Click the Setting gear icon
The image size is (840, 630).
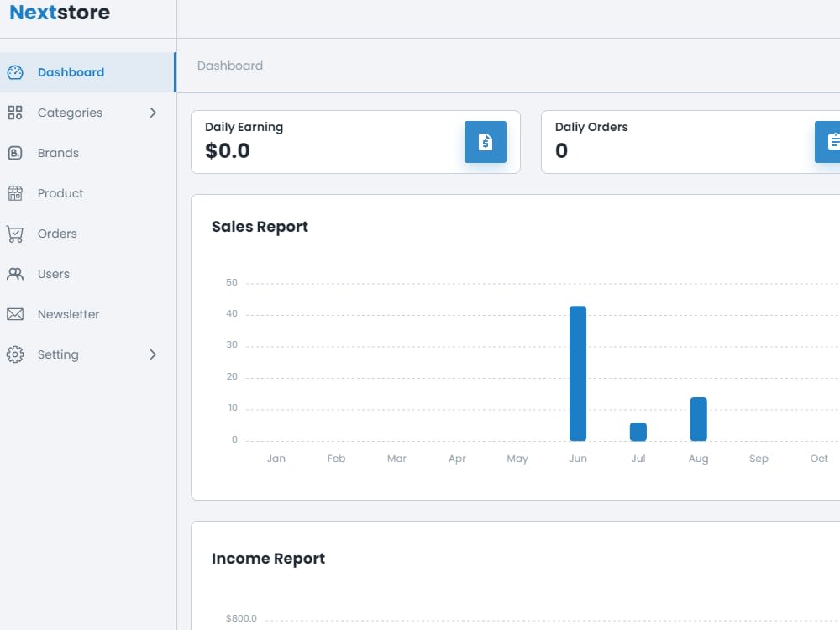coord(15,354)
